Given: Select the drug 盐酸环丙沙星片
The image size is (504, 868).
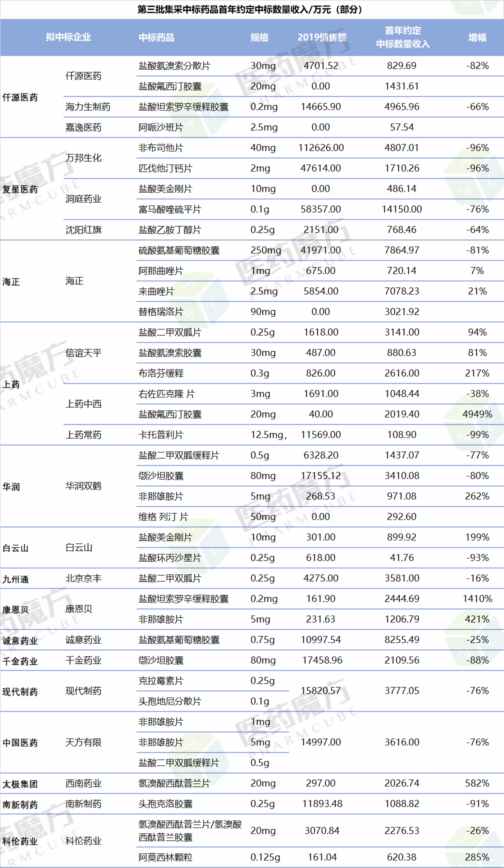Looking at the screenshot, I should click(x=170, y=558).
